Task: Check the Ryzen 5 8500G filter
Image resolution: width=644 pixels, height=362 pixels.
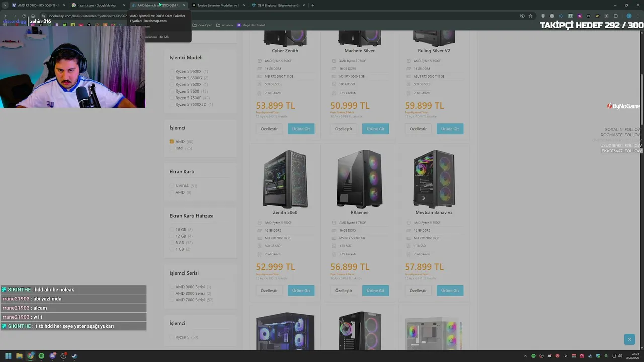Action: [x=172, y=78]
